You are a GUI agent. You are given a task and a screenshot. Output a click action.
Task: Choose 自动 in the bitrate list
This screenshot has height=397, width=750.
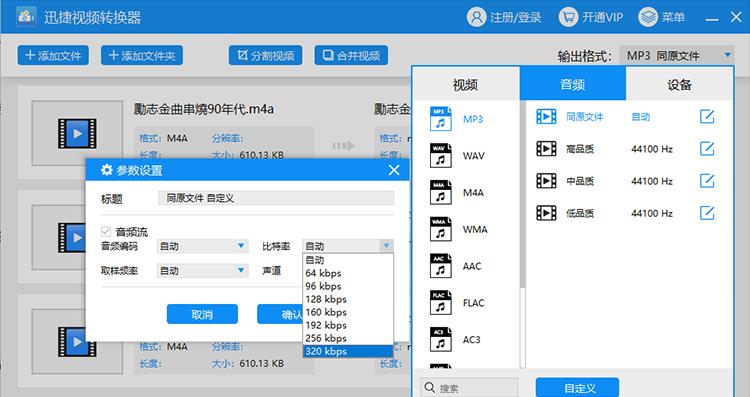348,260
